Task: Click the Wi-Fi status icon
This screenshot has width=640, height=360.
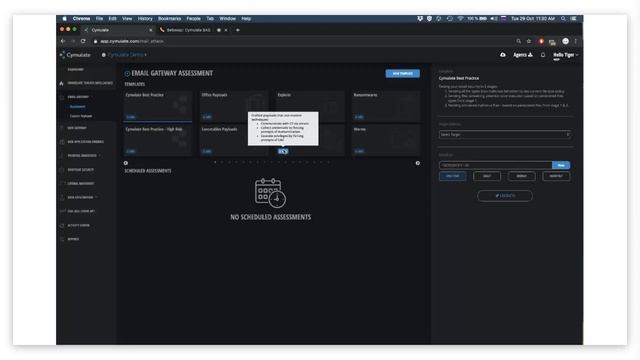Action: 460,19
